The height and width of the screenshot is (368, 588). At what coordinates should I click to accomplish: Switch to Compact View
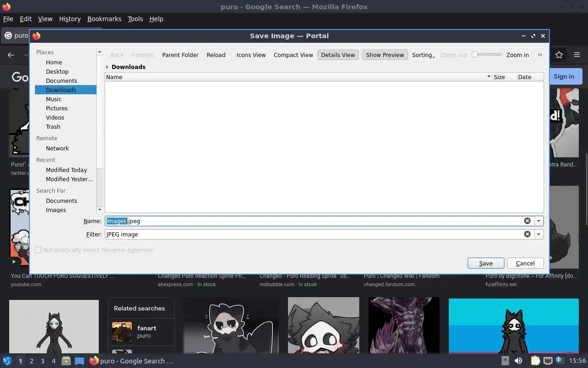(293, 55)
